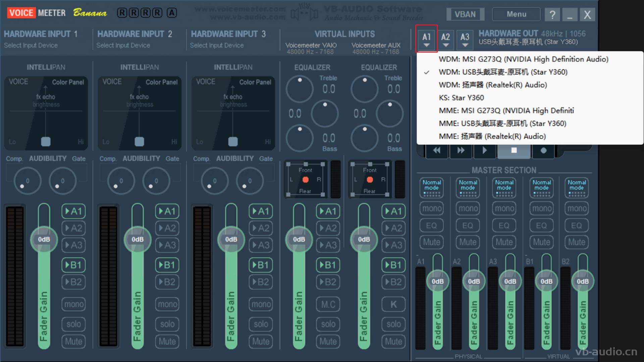Route Hardware Input 3 to bus B1
The image size is (644, 362).
pyautogui.click(x=261, y=265)
